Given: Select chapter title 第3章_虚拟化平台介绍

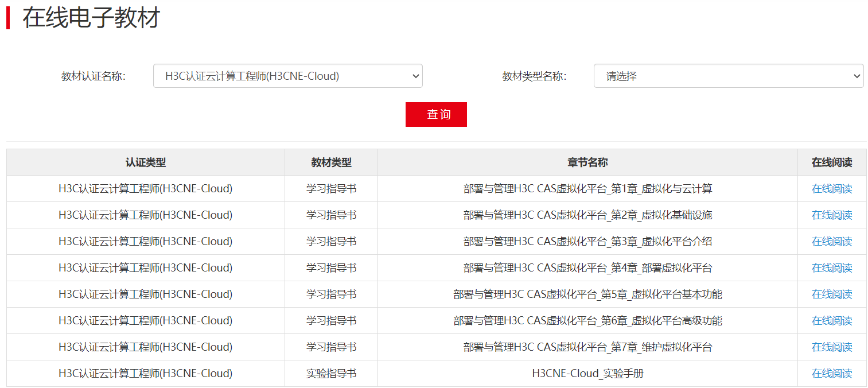Looking at the screenshot, I should coord(587,241).
